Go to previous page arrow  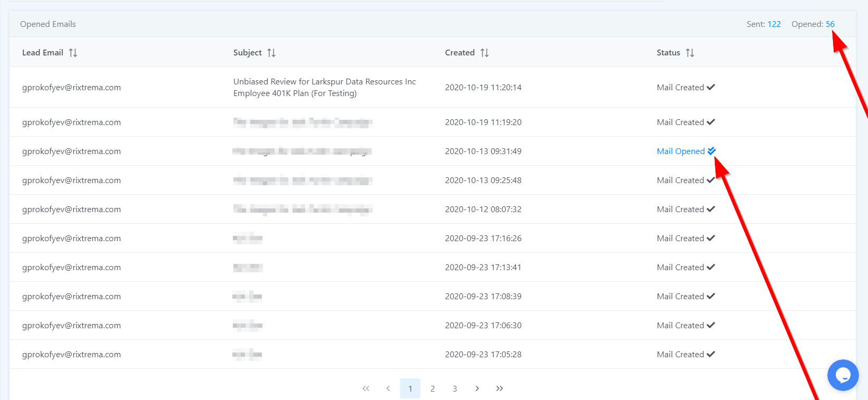tap(388, 388)
